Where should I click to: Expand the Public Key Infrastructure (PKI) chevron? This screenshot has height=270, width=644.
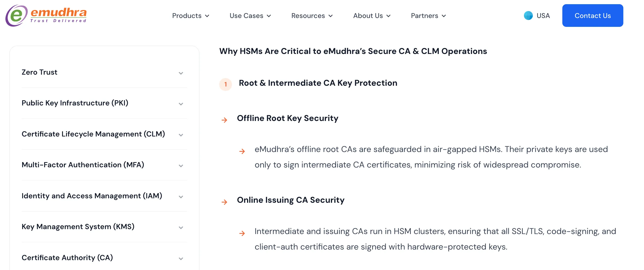(181, 104)
